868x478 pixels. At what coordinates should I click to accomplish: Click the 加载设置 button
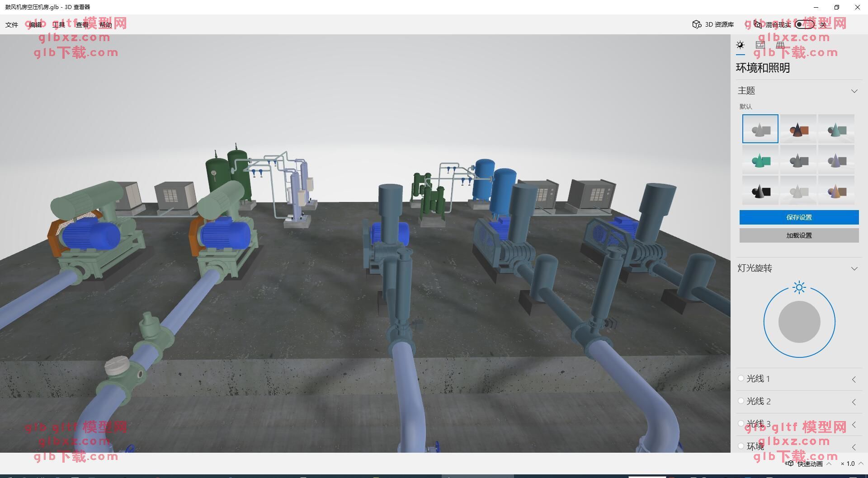click(x=799, y=235)
